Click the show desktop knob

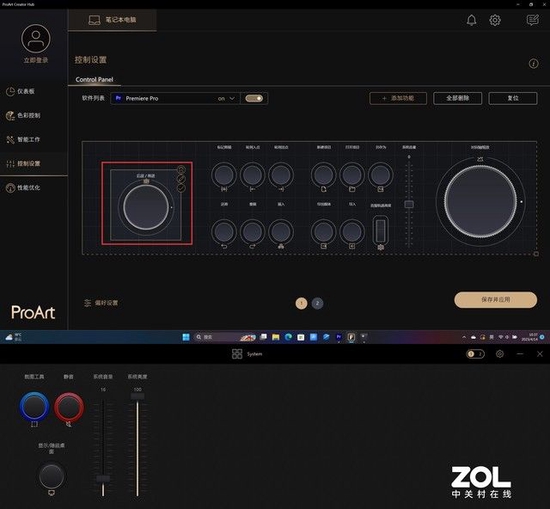click(51, 476)
